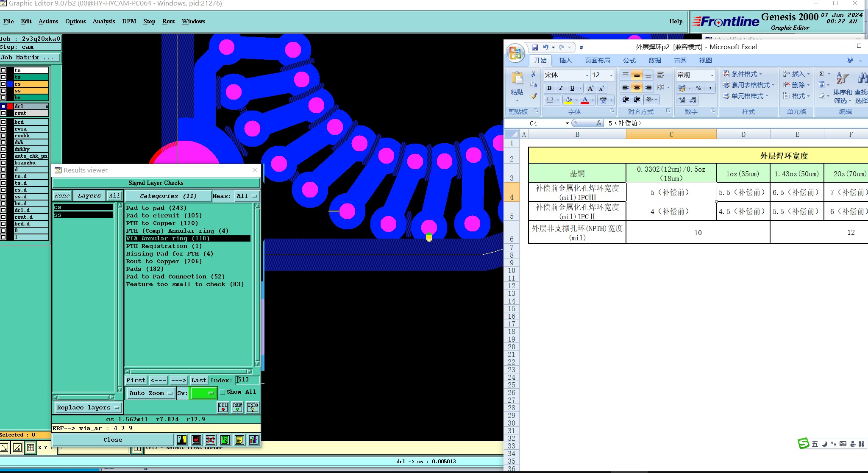Click the Job Matrix button

pyautogui.click(x=30, y=58)
